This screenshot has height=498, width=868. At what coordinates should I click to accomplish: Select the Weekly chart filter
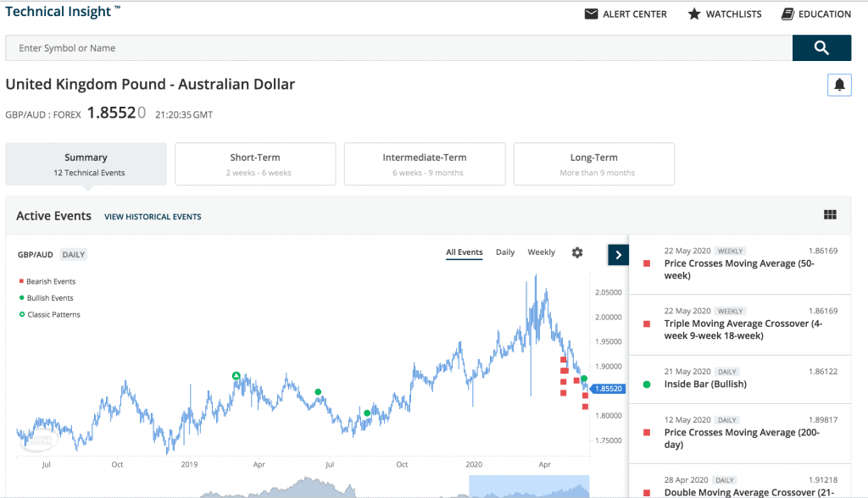pos(541,252)
